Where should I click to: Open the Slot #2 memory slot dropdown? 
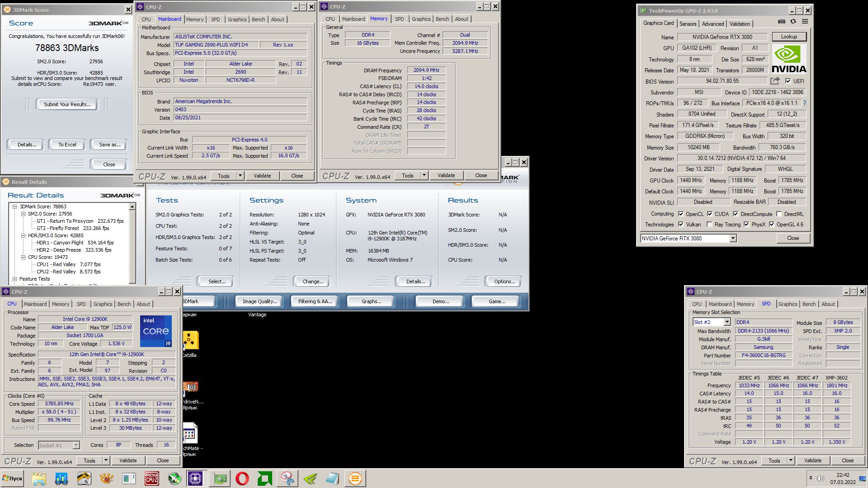(x=727, y=322)
